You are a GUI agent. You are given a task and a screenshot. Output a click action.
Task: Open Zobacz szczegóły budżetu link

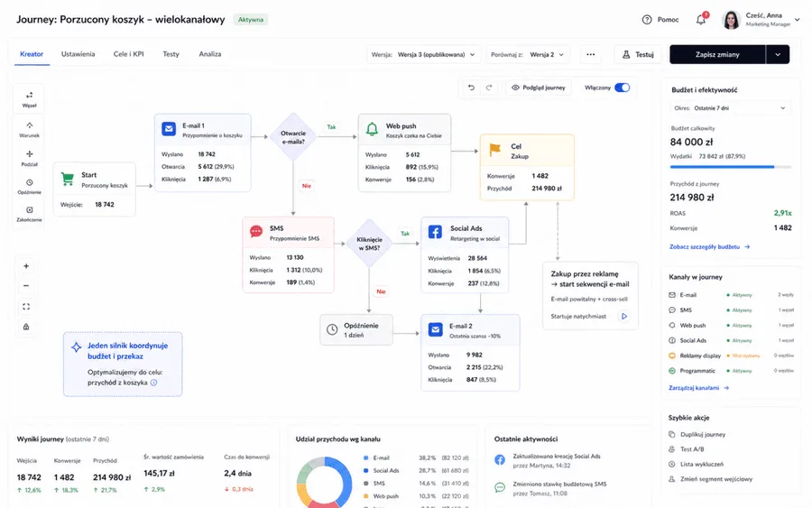click(709, 247)
